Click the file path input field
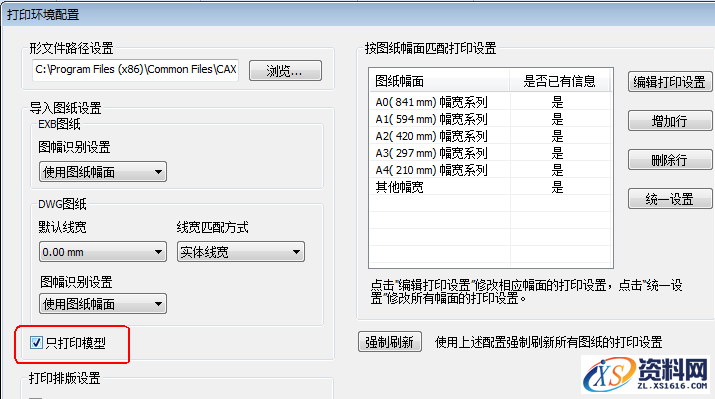Image resolution: width=715 pixels, height=399 pixels. pyautogui.click(x=135, y=70)
